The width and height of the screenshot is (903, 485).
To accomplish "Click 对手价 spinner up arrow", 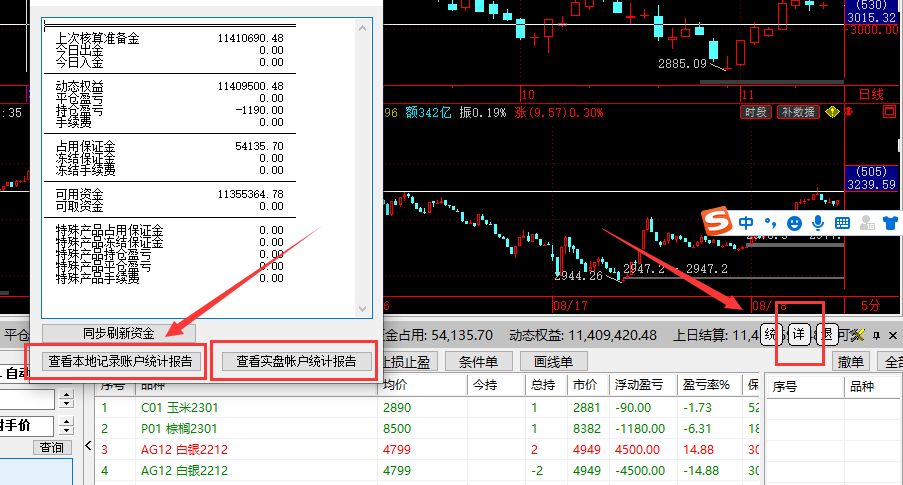I will click(66, 422).
